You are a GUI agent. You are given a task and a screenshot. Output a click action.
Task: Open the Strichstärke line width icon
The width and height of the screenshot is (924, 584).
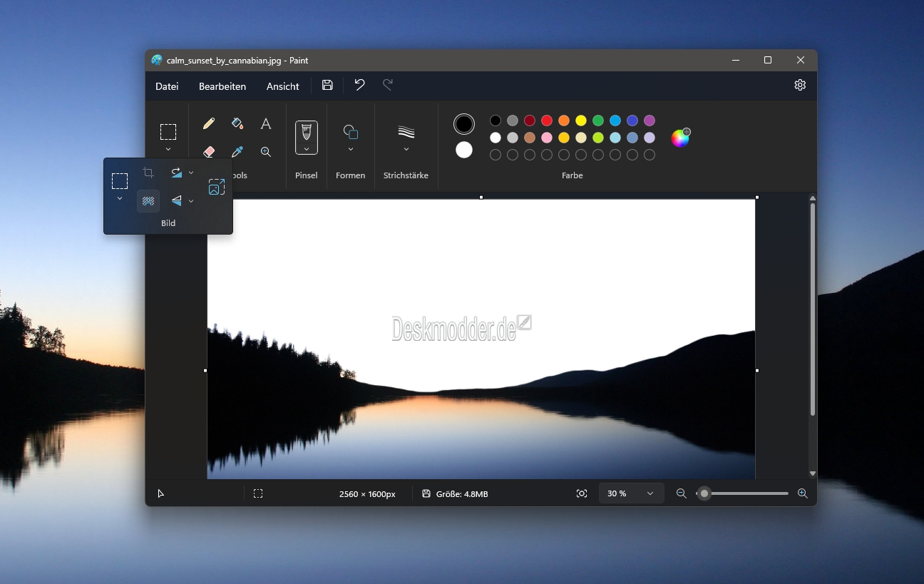tap(406, 132)
